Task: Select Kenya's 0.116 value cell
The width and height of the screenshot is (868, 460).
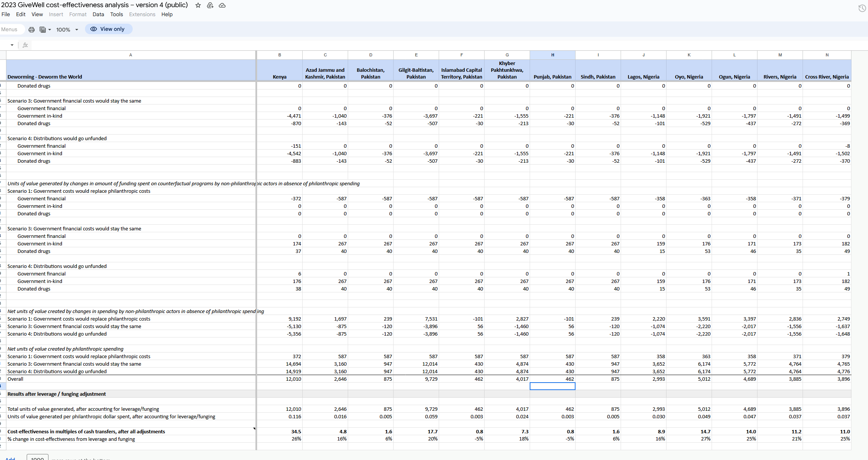Action: 280,416
